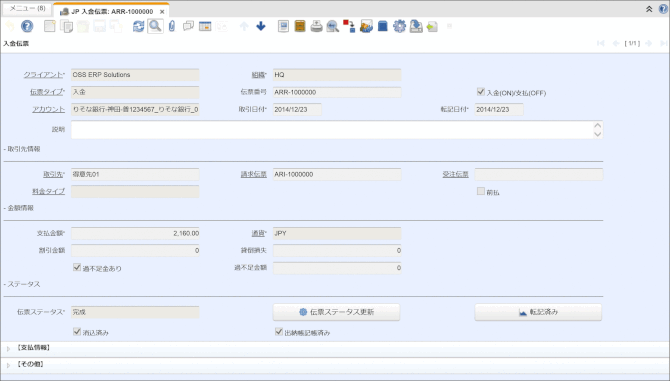The height and width of the screenshot is (381, 670).
Task: Collapse the header with double chevron
Action: tap(649, 9)
